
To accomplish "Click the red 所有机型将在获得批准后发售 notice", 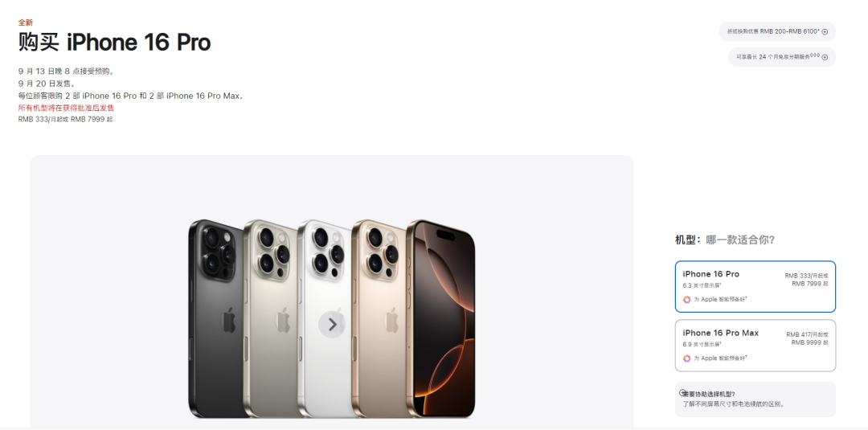I will pyautogui.click(x=67, y=108).
